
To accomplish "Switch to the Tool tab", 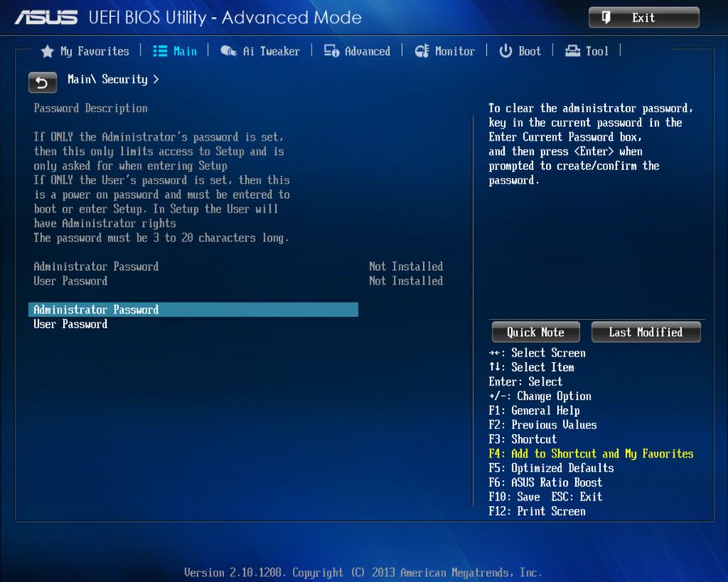I will pos(596,51).
